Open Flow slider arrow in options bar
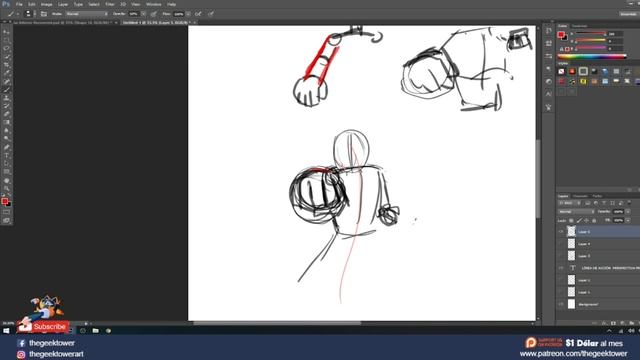 [x=188, y=14]
